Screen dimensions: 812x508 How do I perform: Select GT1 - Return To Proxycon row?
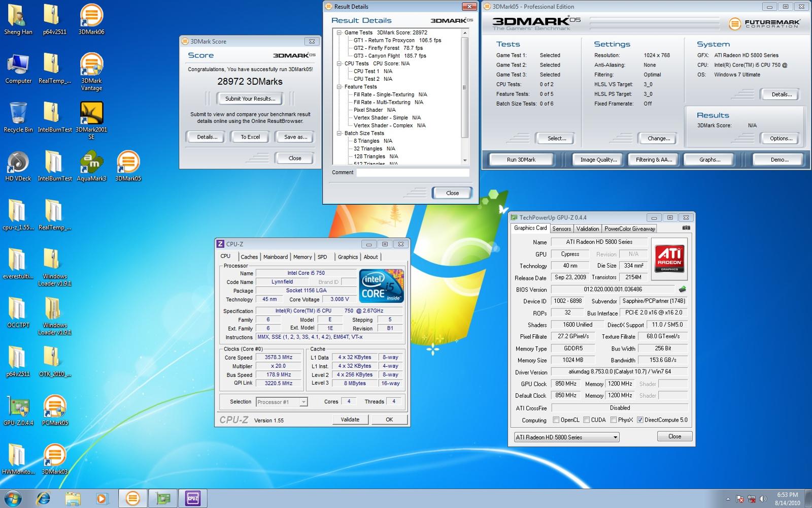coord(397,40)
